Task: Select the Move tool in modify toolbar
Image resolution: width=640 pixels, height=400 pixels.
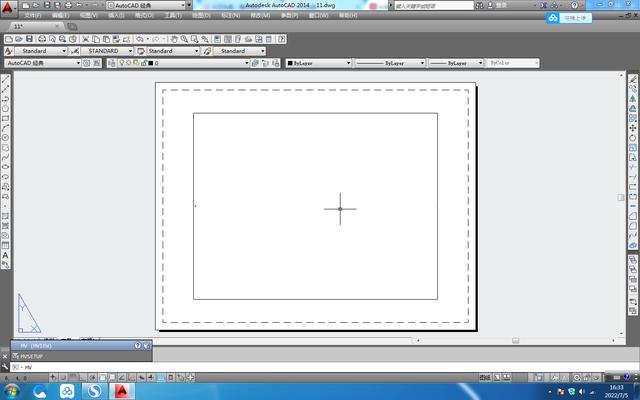Action: click(x=633, y=128)
